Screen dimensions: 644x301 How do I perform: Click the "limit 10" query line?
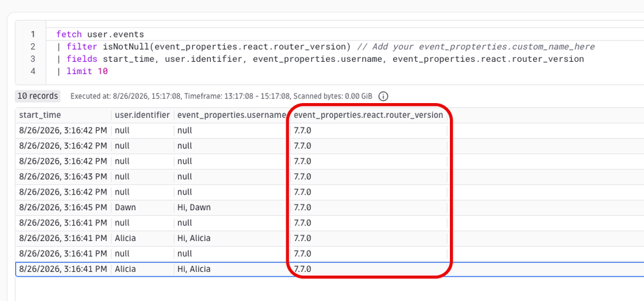(x=82, y=71)
